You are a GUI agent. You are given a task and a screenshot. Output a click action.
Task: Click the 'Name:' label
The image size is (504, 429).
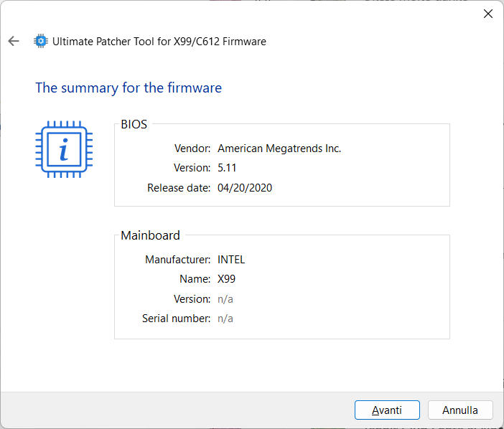[x=195, y=279]
